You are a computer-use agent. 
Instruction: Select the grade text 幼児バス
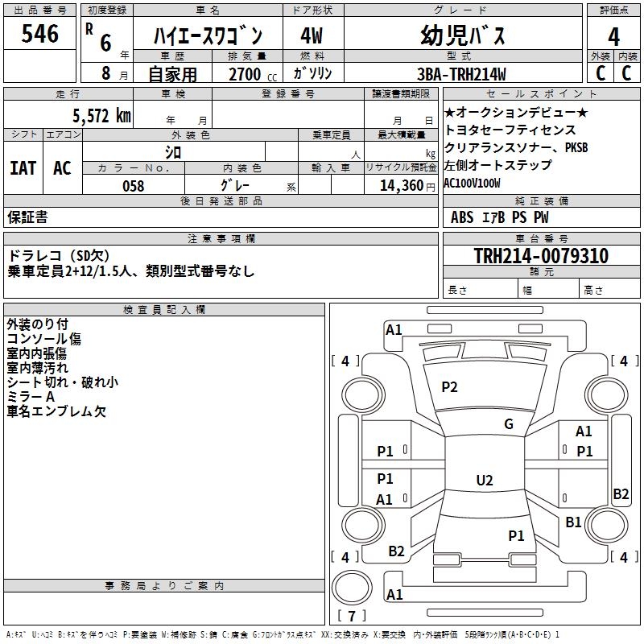tap(462, 35)
